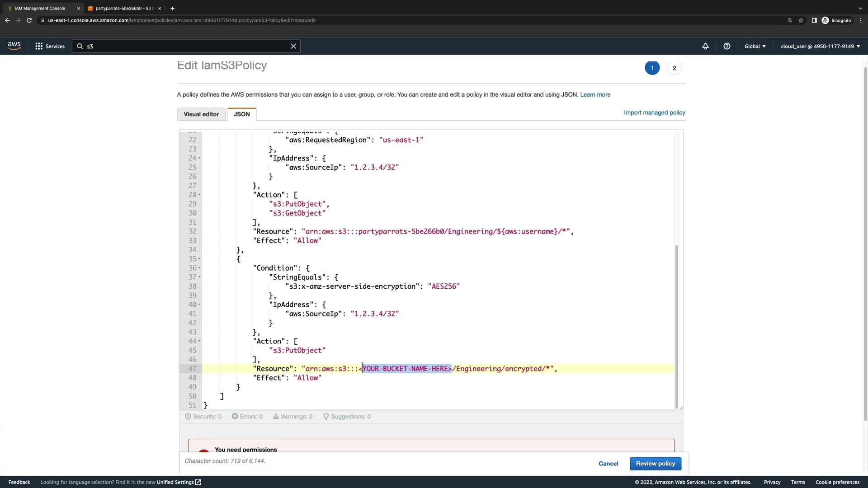The height and width of the screenshot is (488, 868).
Task: Collapse the IpAddress fold at line 24
Action: [x=199, y=158]
